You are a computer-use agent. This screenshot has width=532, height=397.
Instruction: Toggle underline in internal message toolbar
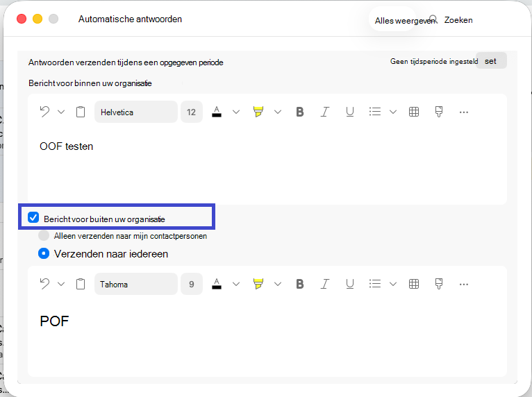(350, 112)
